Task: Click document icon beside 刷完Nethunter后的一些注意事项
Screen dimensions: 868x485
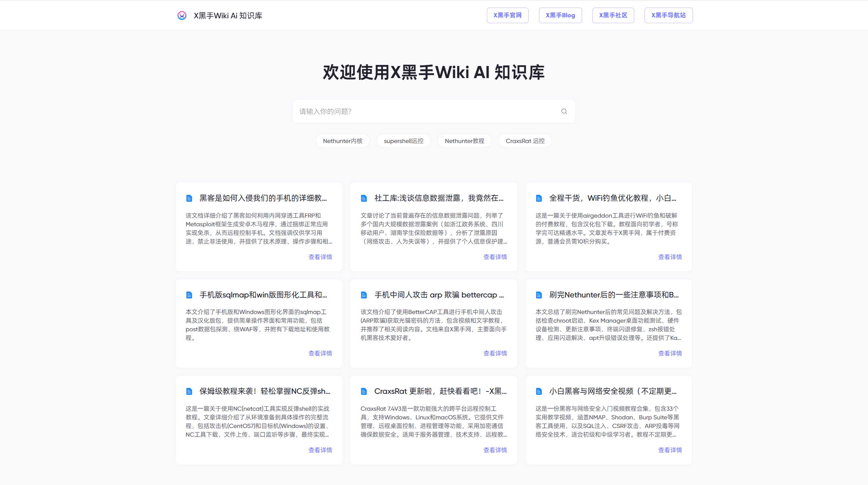Action: tap(539, 295)
